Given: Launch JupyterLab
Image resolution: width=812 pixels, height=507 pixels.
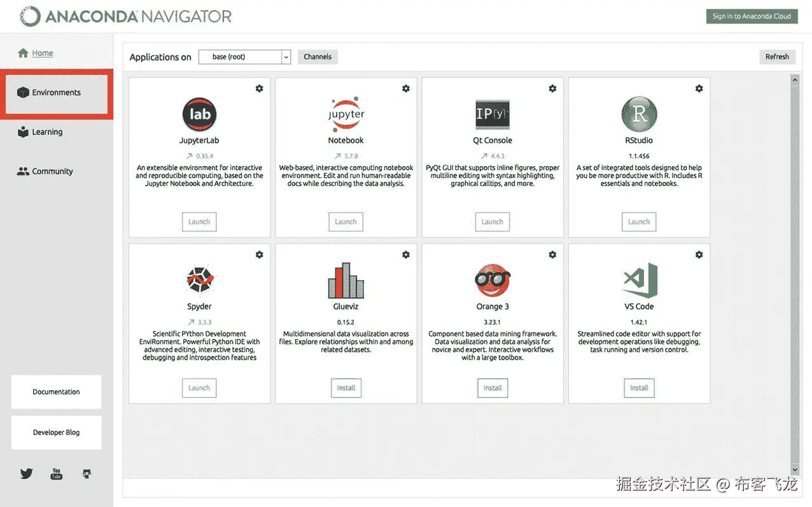Looking at the screenshot, I should 199,222.
